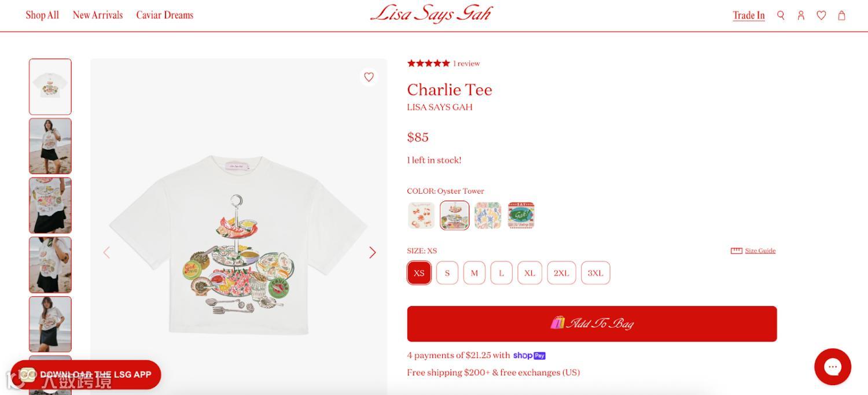Open the wishlist heart in header
The height and width of the screenshot is (395, 868).
tap(821, 15)
